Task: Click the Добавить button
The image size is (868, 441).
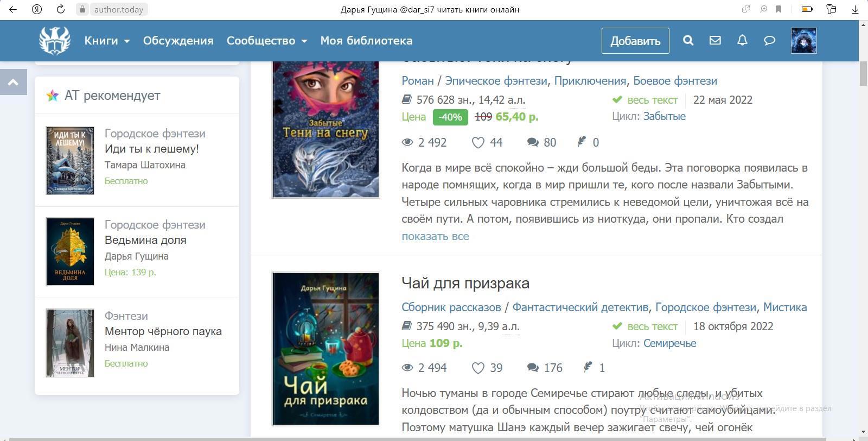Action: (635, 41)
